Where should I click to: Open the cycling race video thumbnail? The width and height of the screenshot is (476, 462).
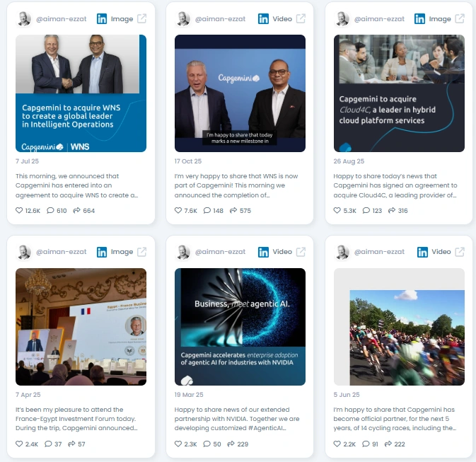coord(399,327)
